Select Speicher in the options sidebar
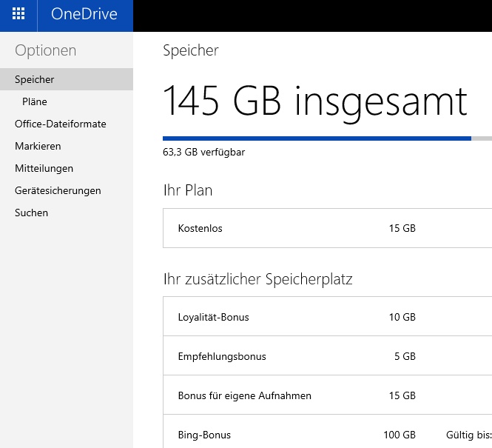492x448 pixels. [x=34, y=79]
